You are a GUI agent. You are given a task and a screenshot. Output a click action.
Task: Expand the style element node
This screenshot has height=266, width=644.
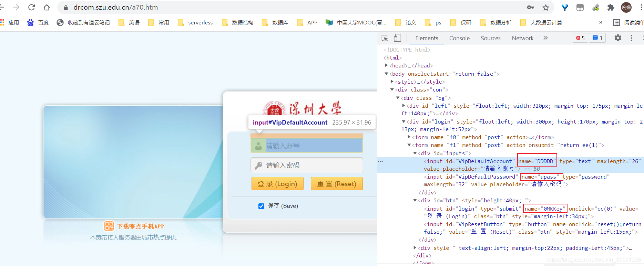pyautogui.click(x=392, y=81)
